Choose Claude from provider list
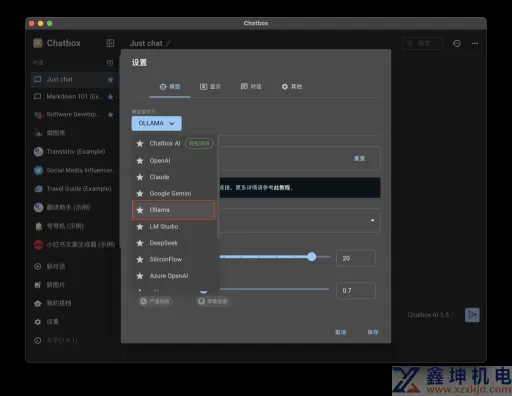512x396 pixels. 174,177
